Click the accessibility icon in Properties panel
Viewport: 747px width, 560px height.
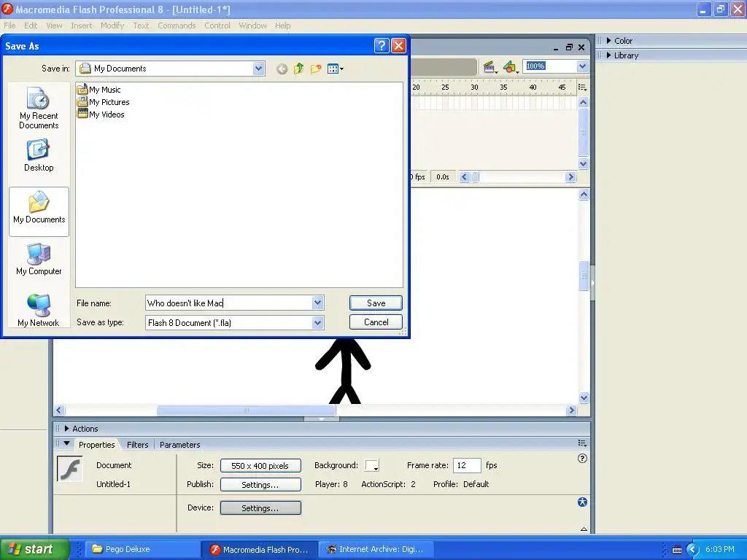coord(582,502)
